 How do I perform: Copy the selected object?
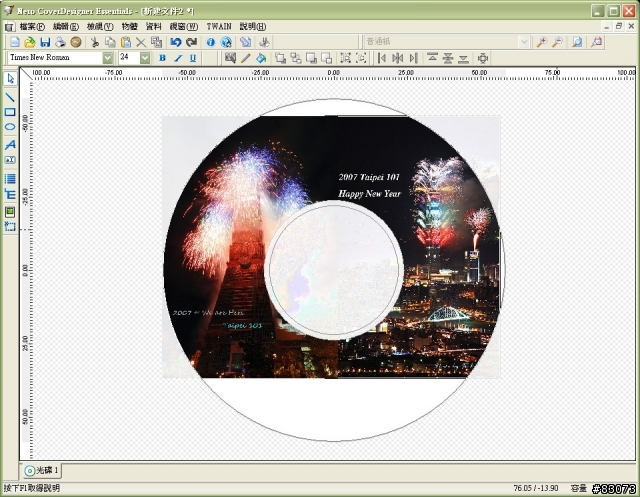110,42
